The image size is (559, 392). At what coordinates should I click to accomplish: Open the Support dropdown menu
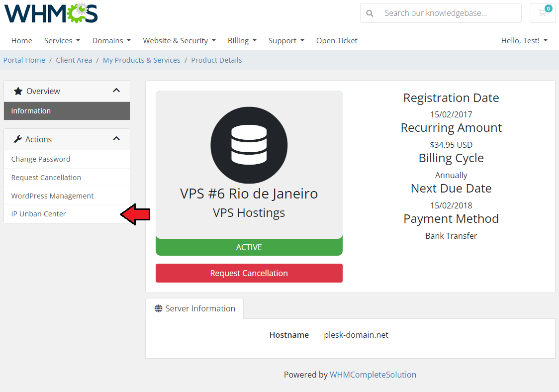(x=286, y=41)
